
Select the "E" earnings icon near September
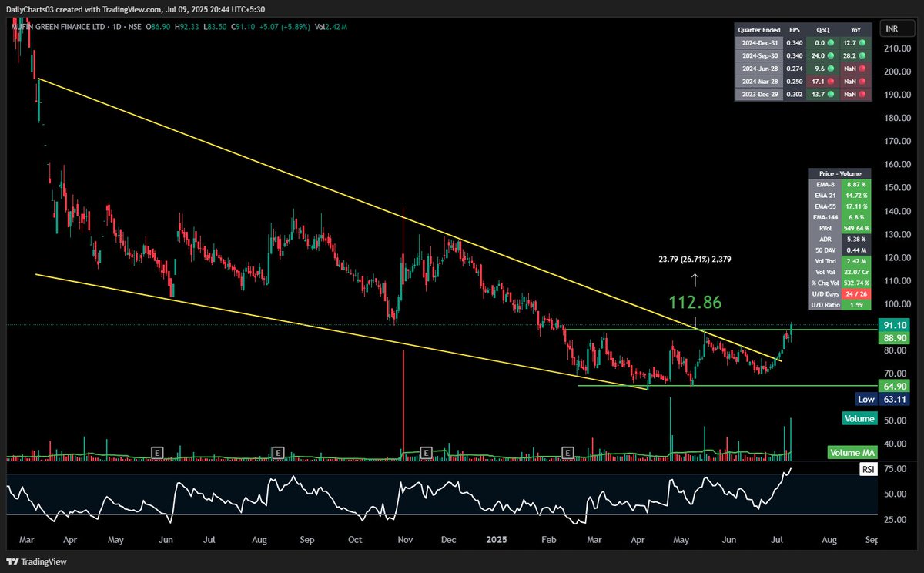click(278, 453)
